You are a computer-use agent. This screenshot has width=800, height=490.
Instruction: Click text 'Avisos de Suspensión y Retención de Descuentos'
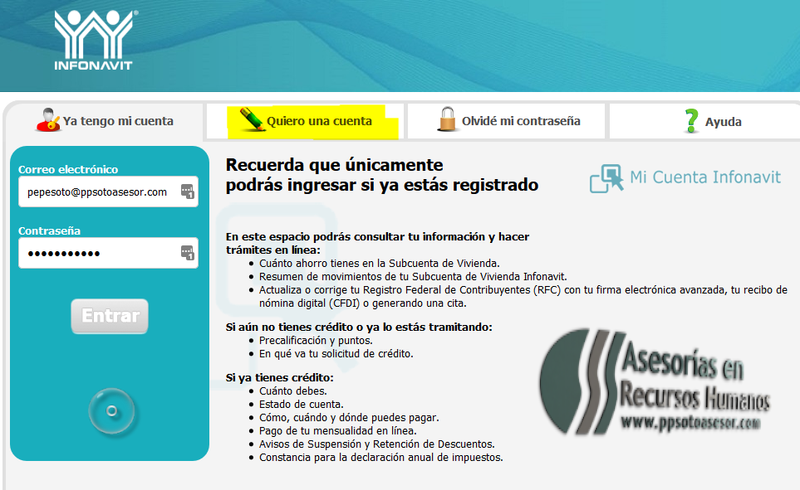pos(377,444)
